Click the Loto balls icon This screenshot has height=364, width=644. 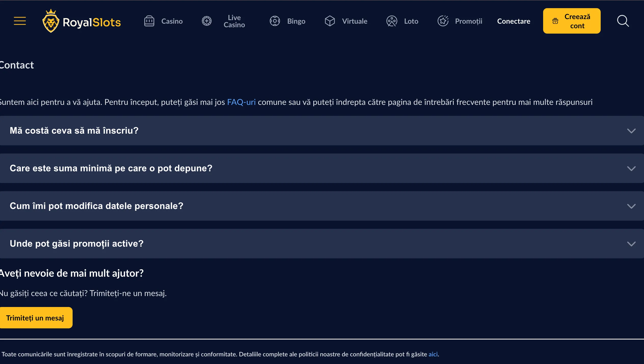pyautogui.click(x=392, y=21)
